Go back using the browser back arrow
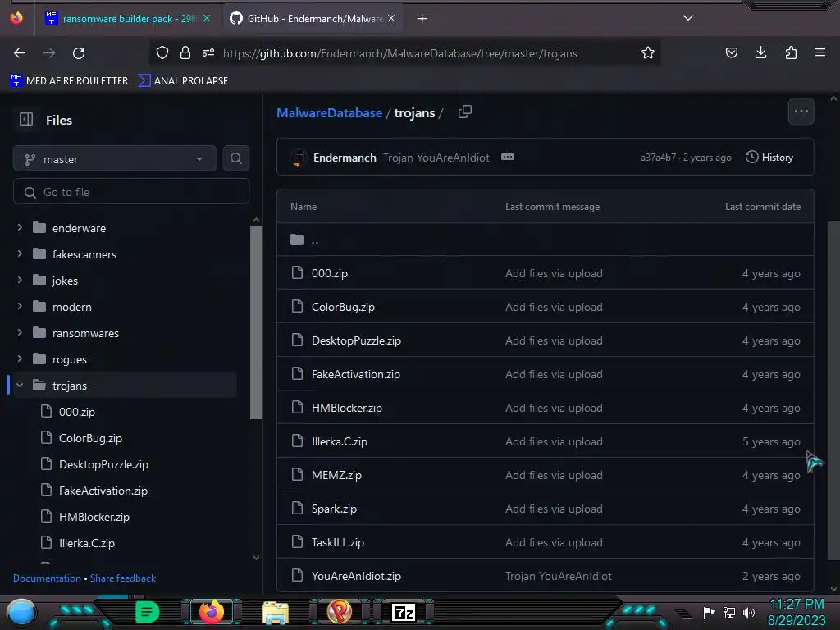The height and width of the screenshot is (630, 840). coord(20,53)
